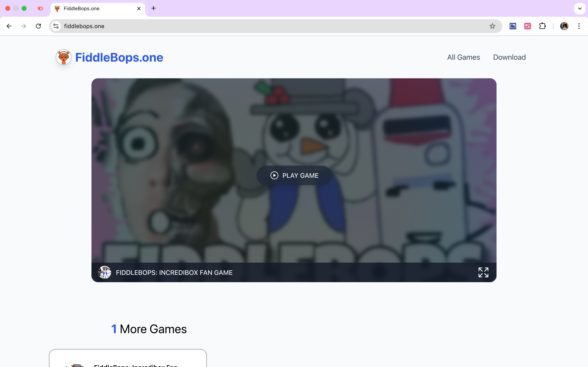Image resolution: width=588 pixels, height=367 pixels.
Task: Click the pink translate extension icon
Action: [x=528, y=26]
